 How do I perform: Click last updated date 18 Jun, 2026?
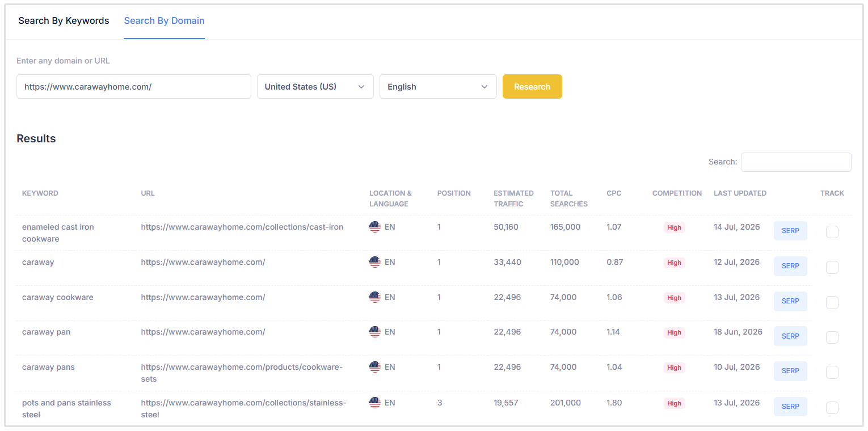coord(738,332)
